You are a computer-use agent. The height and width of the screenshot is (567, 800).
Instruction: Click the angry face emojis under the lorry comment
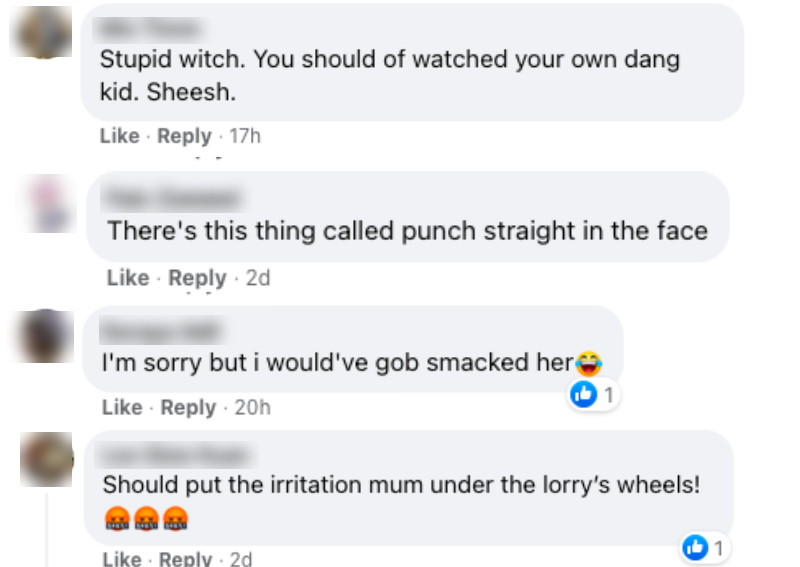coord(145,519)
